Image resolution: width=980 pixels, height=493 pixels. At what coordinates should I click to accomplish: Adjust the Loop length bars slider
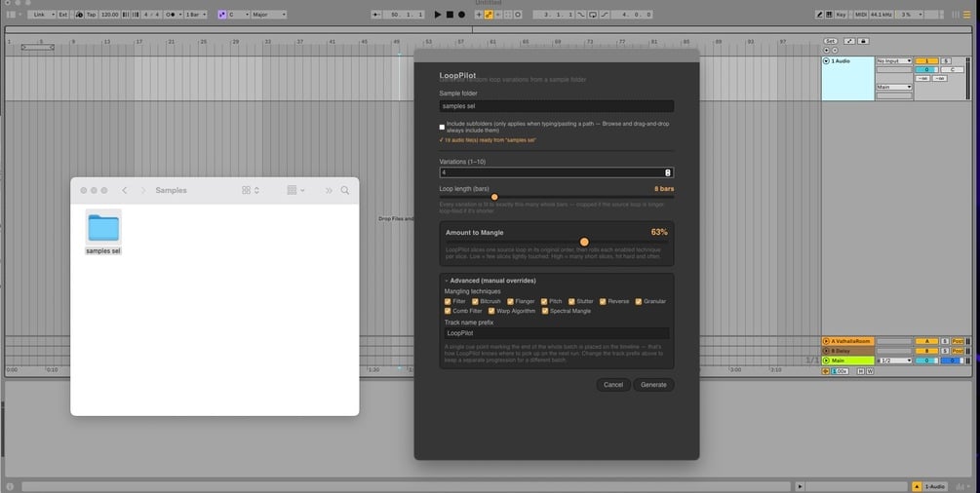494,197
